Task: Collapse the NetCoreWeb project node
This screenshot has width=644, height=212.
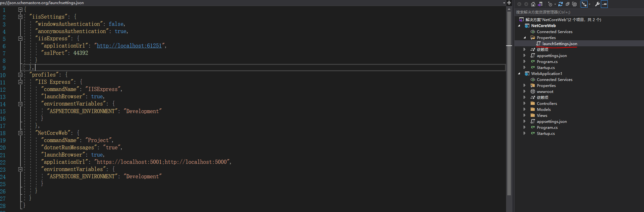Action: click(x=519, y=26)
